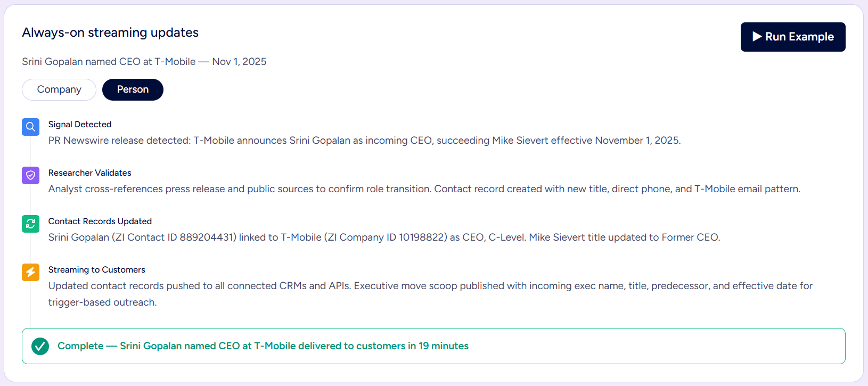Click the Updated contact records pushed description
Viewport: 868px width, 386px height.
[x=430, y=294]
